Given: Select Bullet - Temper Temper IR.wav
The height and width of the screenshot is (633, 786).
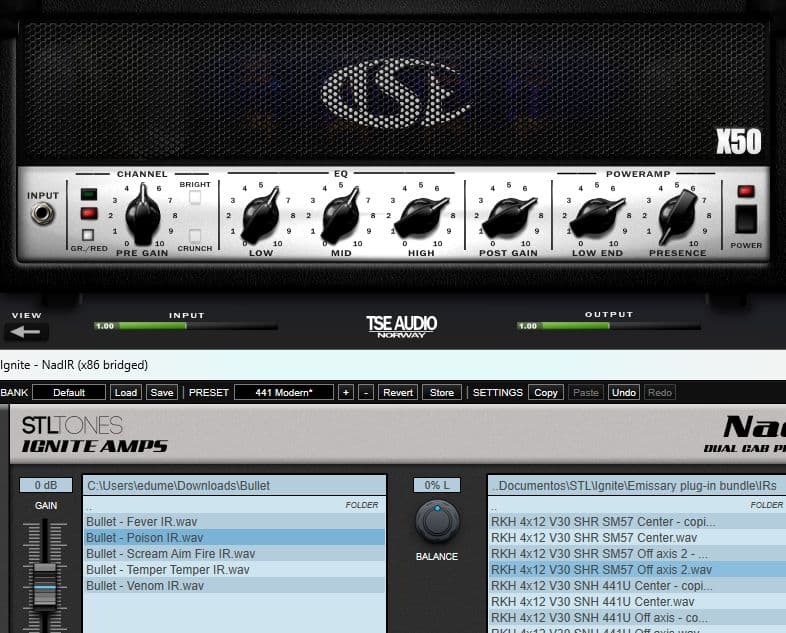Looking at the screenshot, I should coord(234,570).
